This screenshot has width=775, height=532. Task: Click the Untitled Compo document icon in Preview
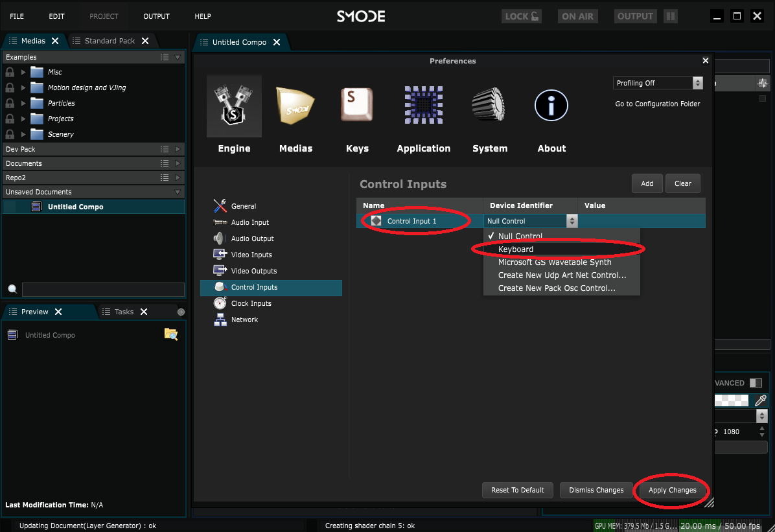(13, 335)
